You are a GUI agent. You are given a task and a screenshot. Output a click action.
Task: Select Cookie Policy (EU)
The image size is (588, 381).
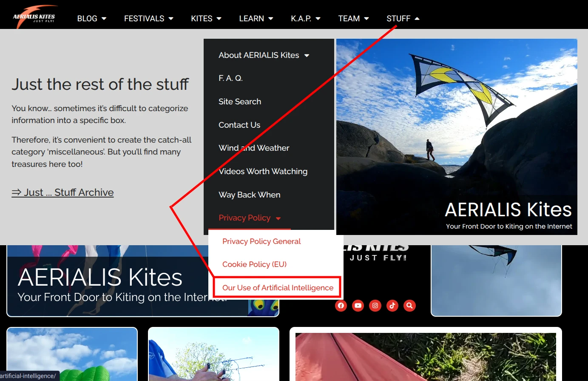(x=254, y=264)
